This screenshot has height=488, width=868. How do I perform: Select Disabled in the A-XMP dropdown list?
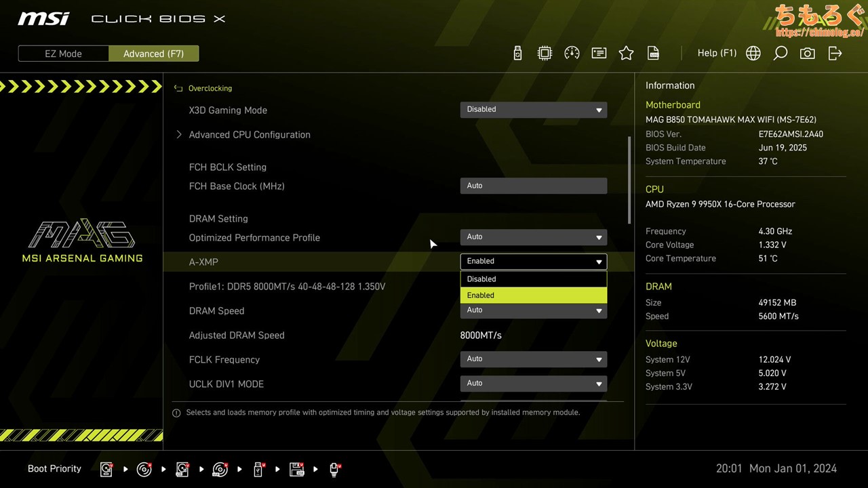(533, 279)
